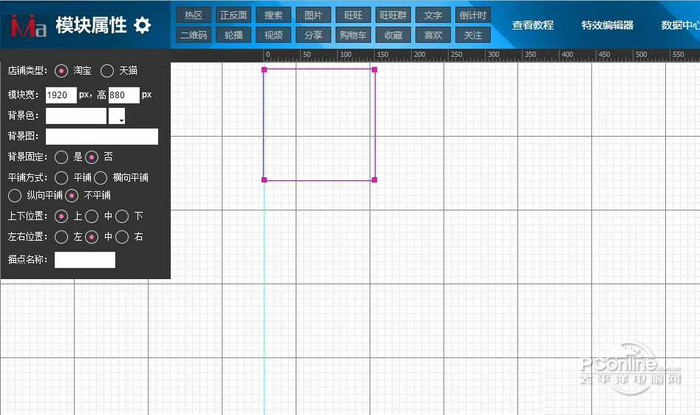
Task: Open module settings gear icon
Action: coord(142,25)
